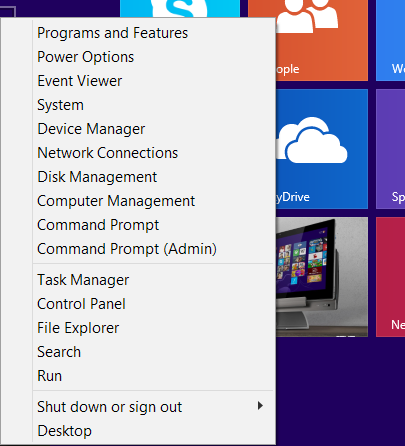Choose Network Connections
The image size is (405, 446).
pyautogui.click(x=108, y=153)
